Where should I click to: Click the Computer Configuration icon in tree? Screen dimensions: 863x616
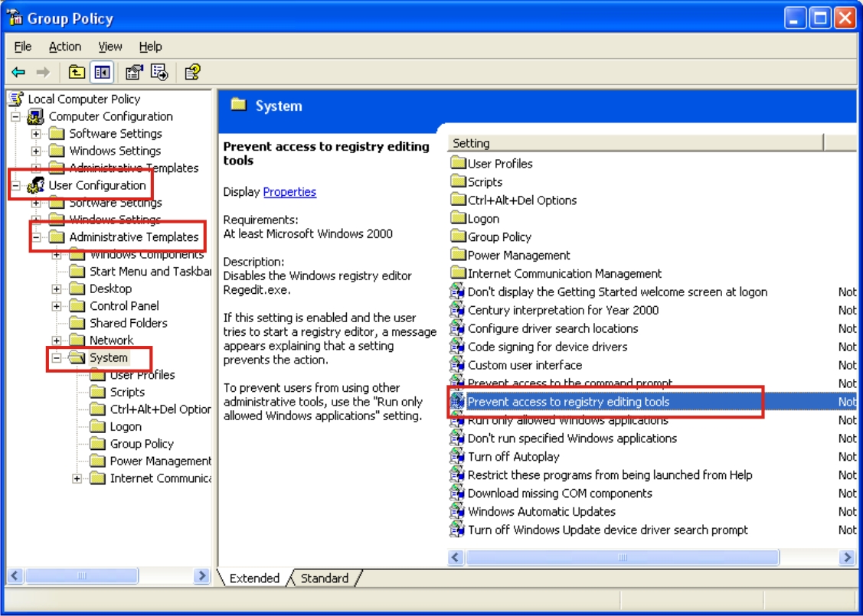point(36,116)
